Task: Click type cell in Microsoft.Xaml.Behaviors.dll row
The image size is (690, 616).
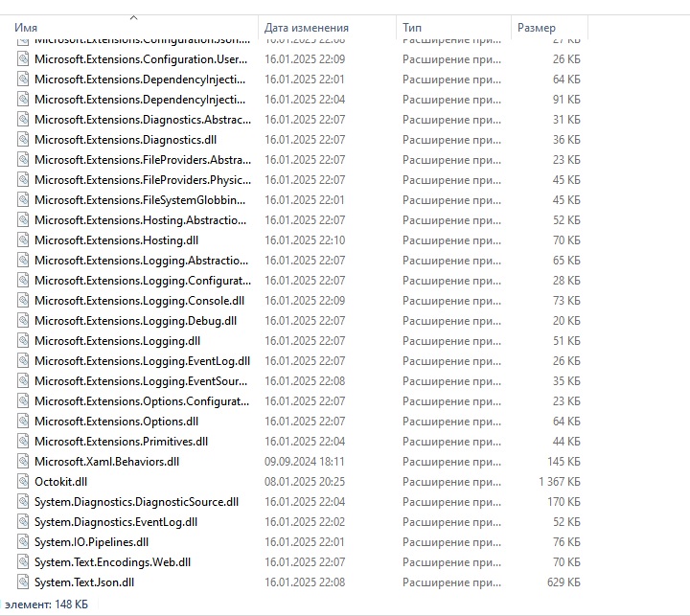Action: click(x=451, y=462)
